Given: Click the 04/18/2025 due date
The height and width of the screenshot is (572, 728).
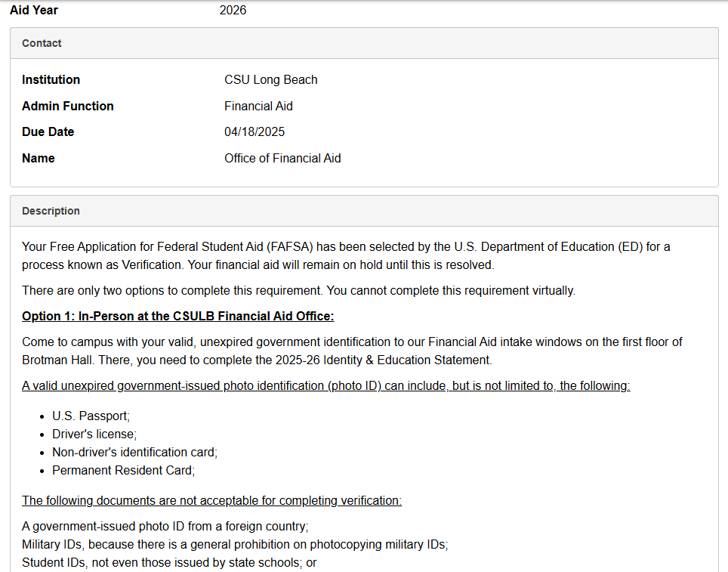Looking at the screenshot, I should [254, 131].
